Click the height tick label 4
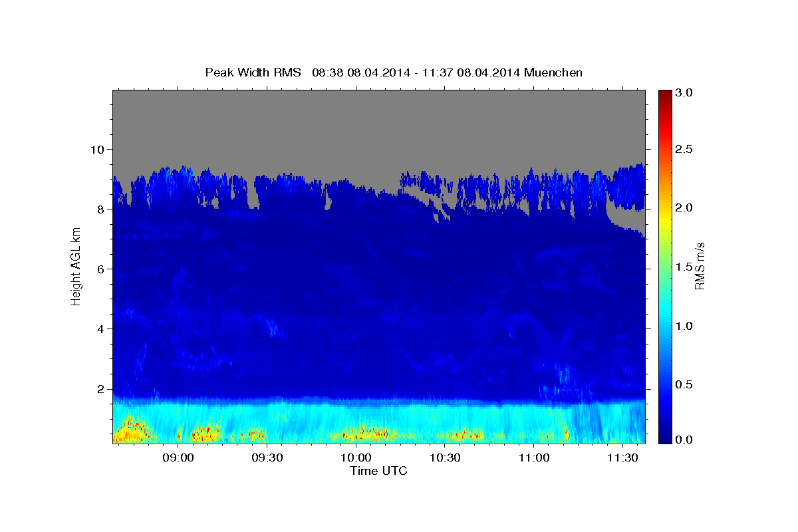This screenshot has height=532, width=798. pos(101,329)
